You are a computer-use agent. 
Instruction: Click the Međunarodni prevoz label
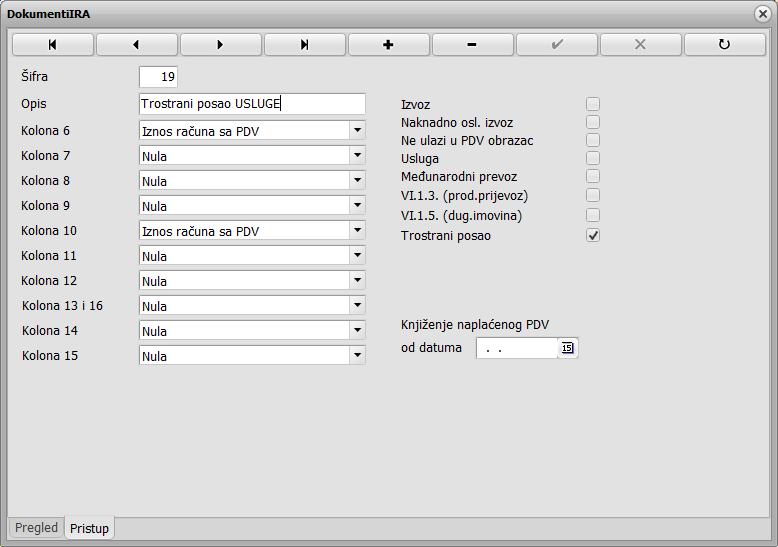459,177
